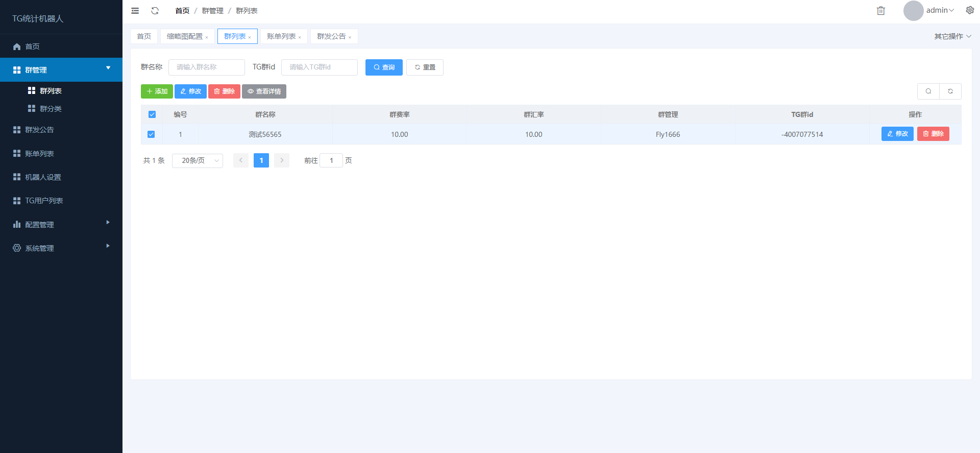Go to 群发公告 in the sidebar
Viewport: 980px width, 453px height.
pos(61,130)
